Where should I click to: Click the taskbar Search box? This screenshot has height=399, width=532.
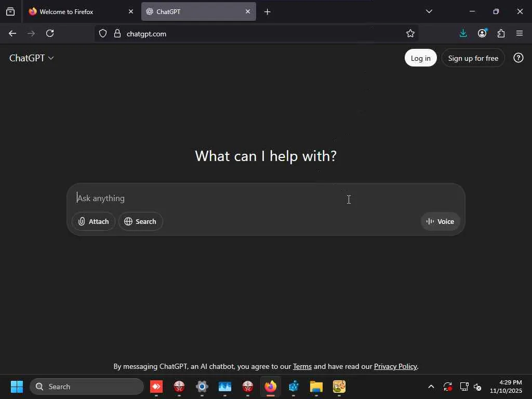(87, 387)
